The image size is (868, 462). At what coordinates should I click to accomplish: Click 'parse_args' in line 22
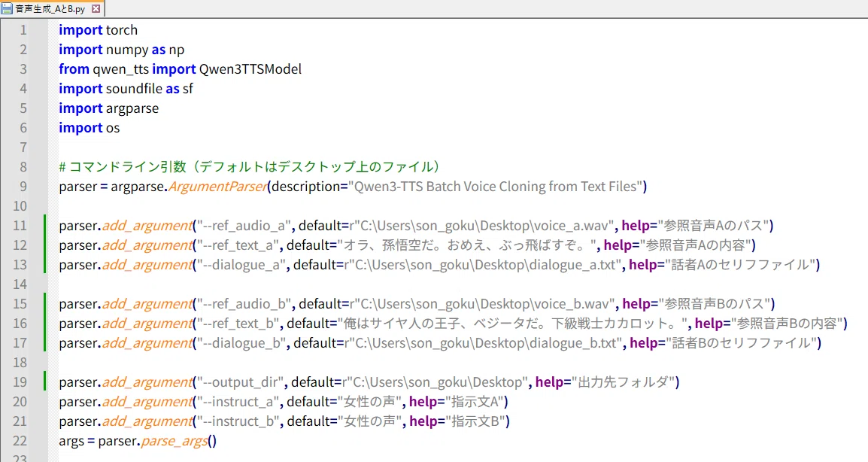[x=175, y=441]
